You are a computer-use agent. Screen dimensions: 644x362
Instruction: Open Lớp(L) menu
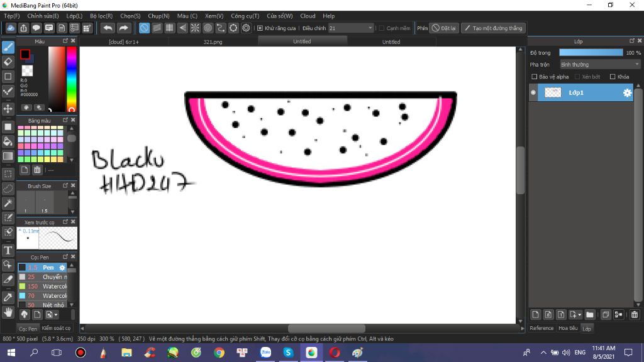coord(74,16)
